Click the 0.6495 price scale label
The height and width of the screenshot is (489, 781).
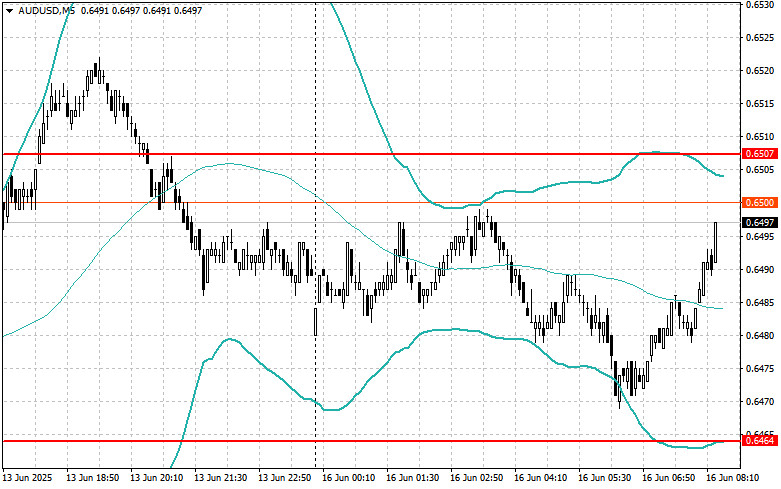point(761,236)
